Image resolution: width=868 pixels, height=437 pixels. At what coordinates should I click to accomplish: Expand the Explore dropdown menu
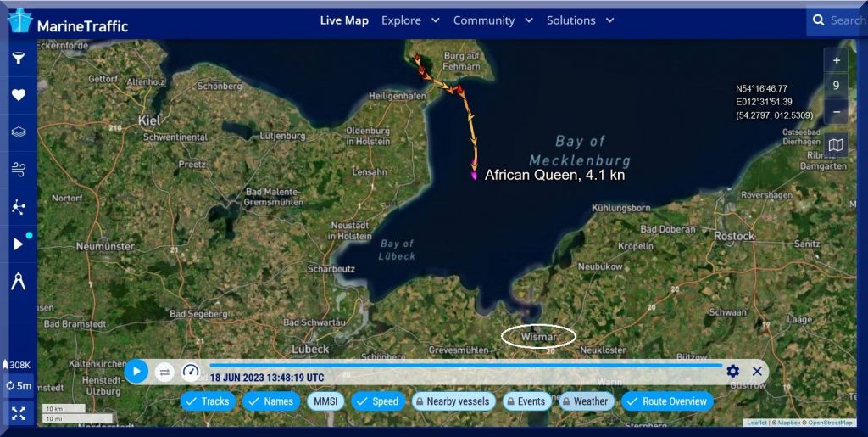pyautogui.click(x=410, y=20)
